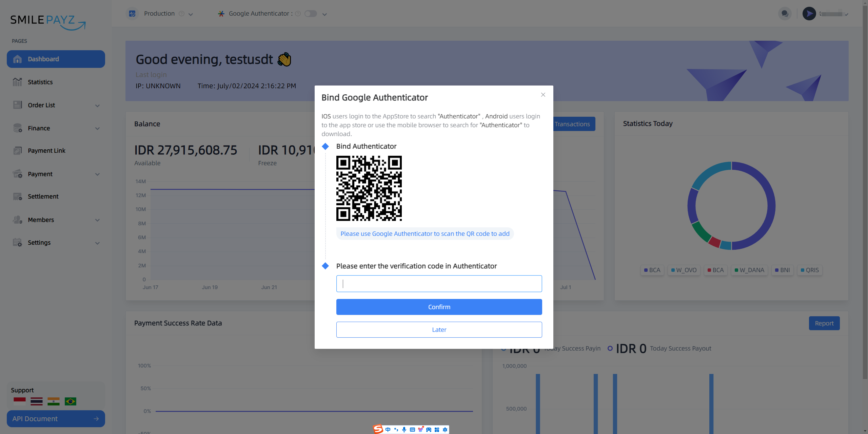Go to the Dashboard menu item
The image size is (868, 434).
point(56,59)
